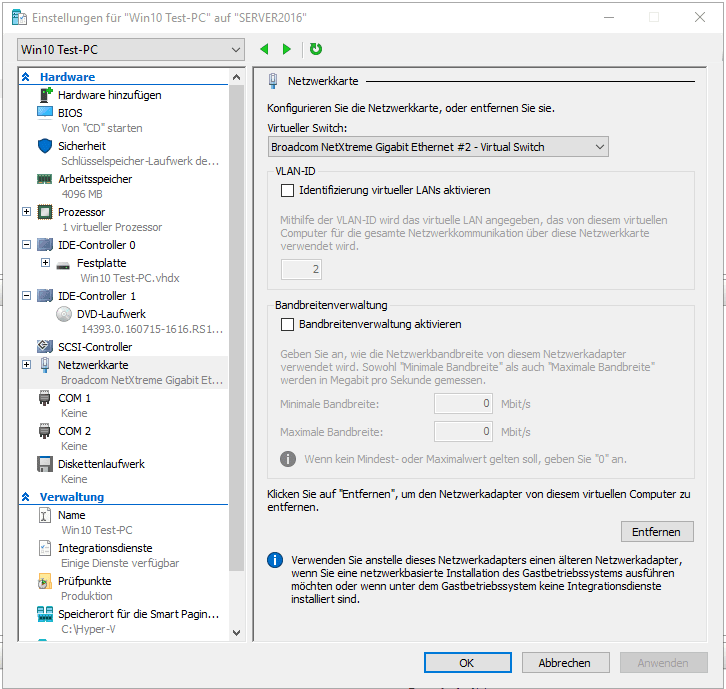726x689 pixels.
Task: Click the Minimale Bandbreite input field
Action: click(463, 404)
